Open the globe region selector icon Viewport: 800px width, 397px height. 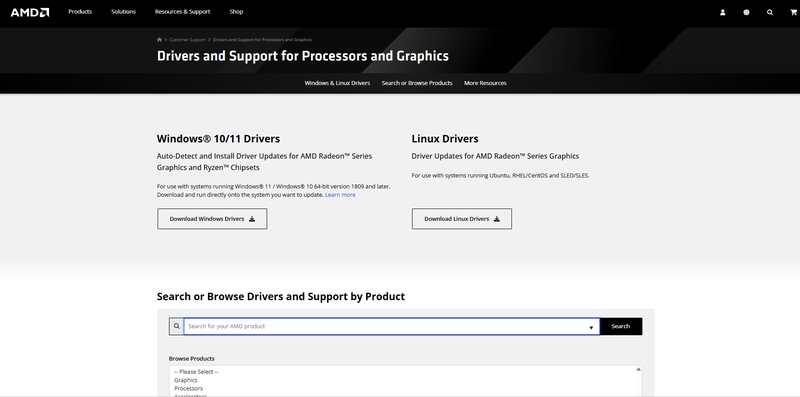click(746, 12)
